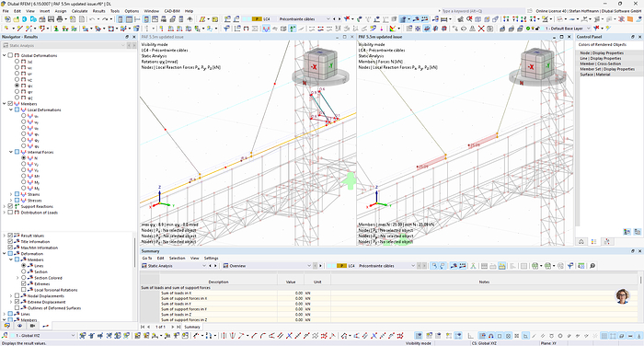Open the Static Analysis dropdown in Navigator
Image resolution: width=644 pixels, height=346 pixels.
pyautogui.click(x=122, y=46)
